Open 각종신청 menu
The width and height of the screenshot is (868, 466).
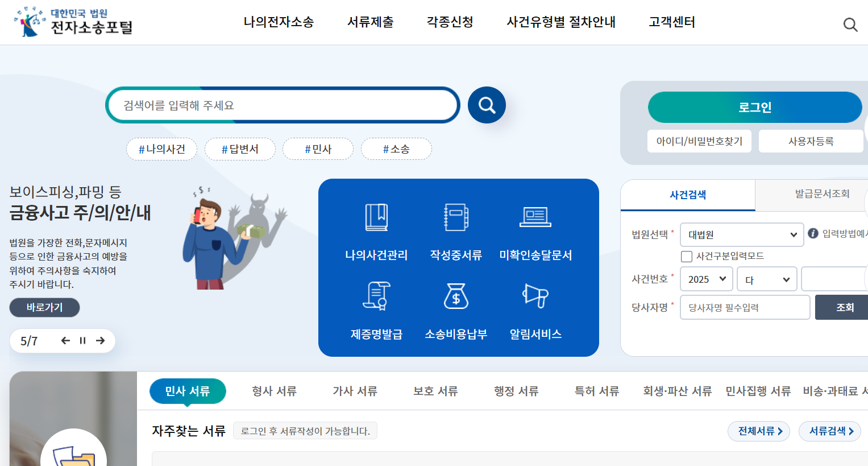pos(450,22)
